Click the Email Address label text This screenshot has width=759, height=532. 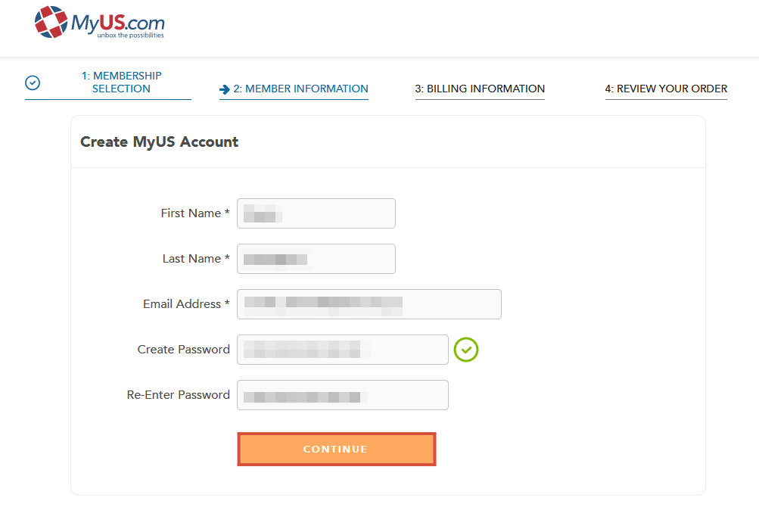tap(186, 304)
